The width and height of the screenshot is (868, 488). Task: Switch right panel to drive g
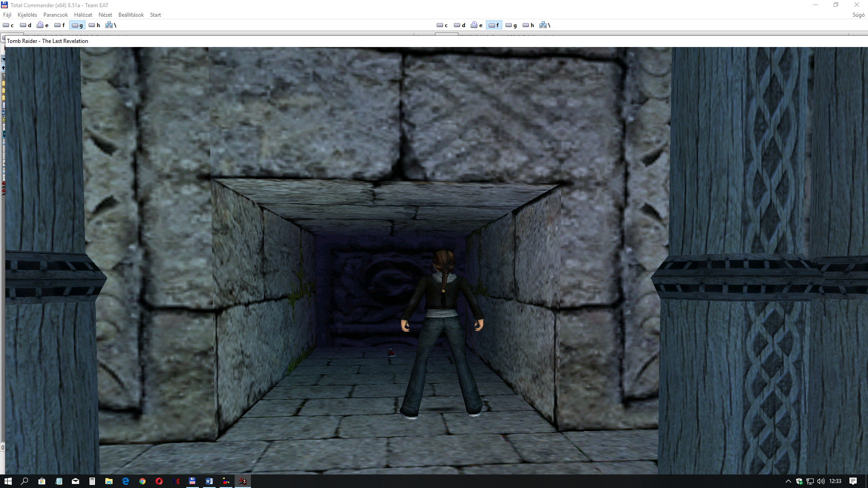511,25
